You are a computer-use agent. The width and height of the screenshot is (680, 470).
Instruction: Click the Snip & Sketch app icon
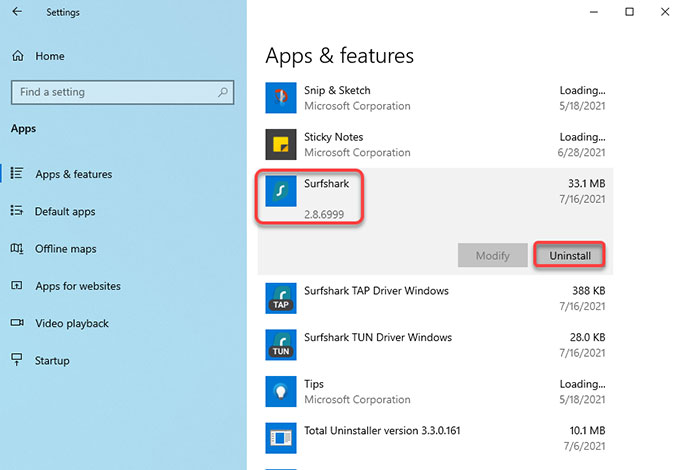pos(281,98)
